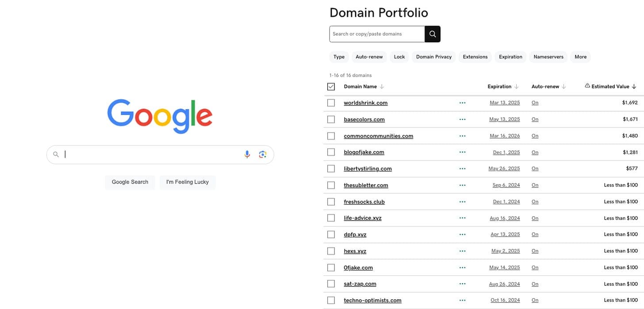This screenshot has width=644, height=309.
Task: Check the basecolors.com checkbox
Action: tap(331, 119)
